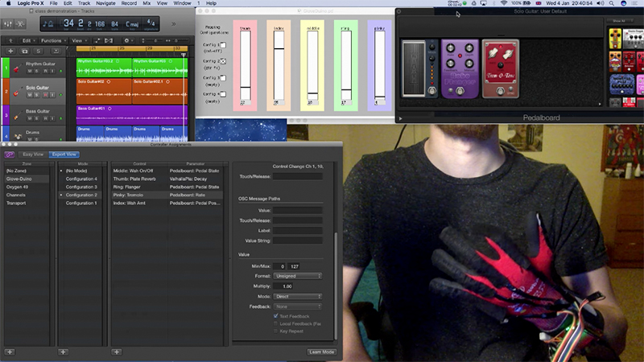Image resolution: width=644 pixels, height=362 pixels.
Task: Click the Trem-O-Tone pedal footswitch
Action: tap(500, 91)
